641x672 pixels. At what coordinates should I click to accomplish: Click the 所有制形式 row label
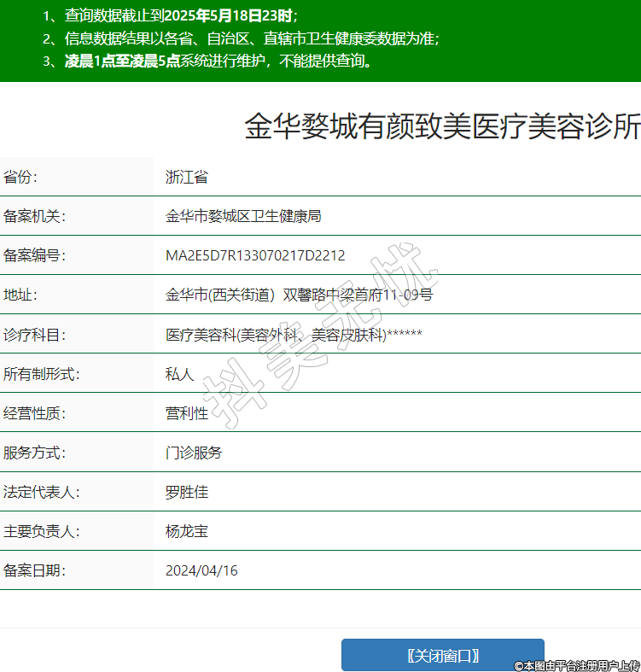[x=41, y=374]
